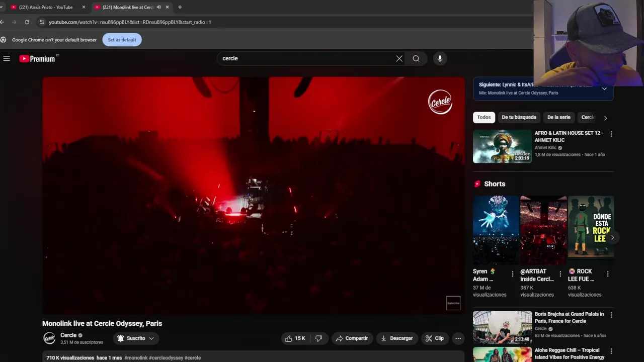Image resolution: width=644 pixels, height=362 pixels.
Task: Open Boris Brejcha at Grand Palais thumbnail
Action: coord(502,327)
